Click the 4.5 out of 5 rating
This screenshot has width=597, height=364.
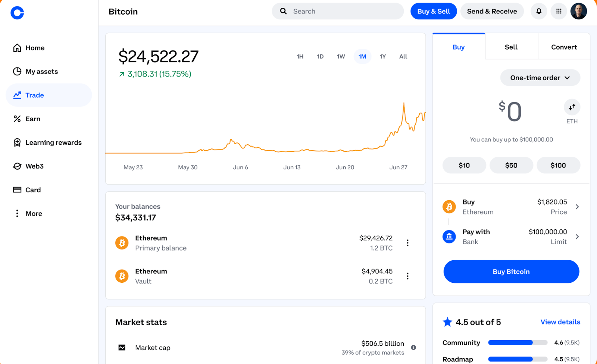478,322
